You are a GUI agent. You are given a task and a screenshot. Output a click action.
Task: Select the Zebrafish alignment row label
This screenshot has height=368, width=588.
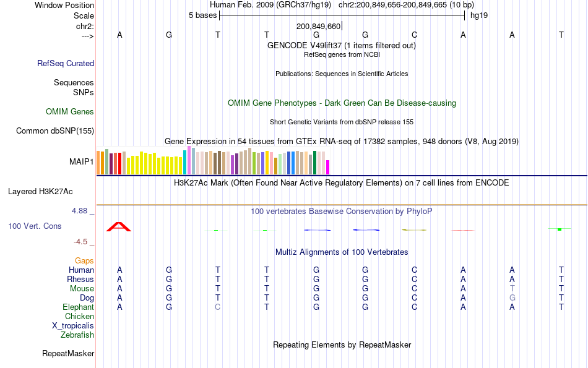[x=77, y=335]
